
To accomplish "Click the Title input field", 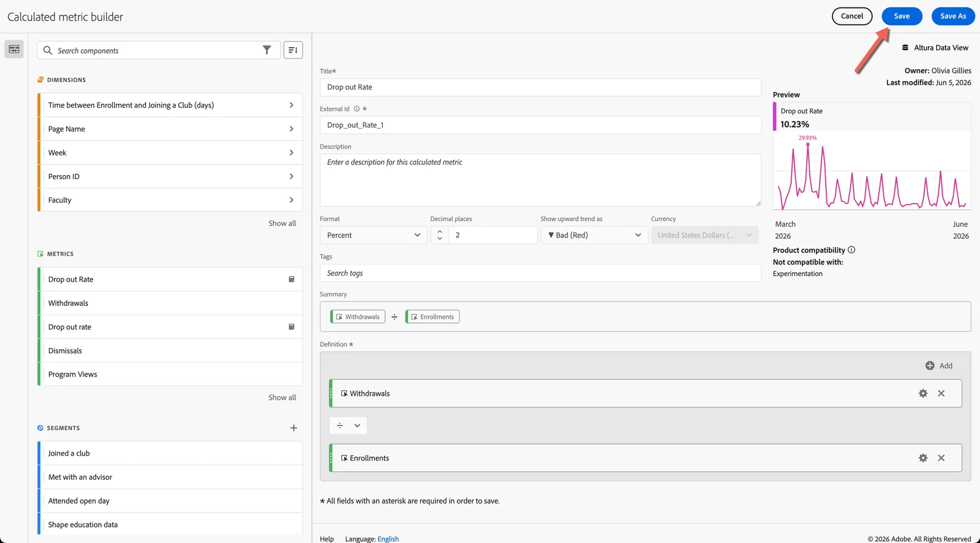I will coord(540,87).
